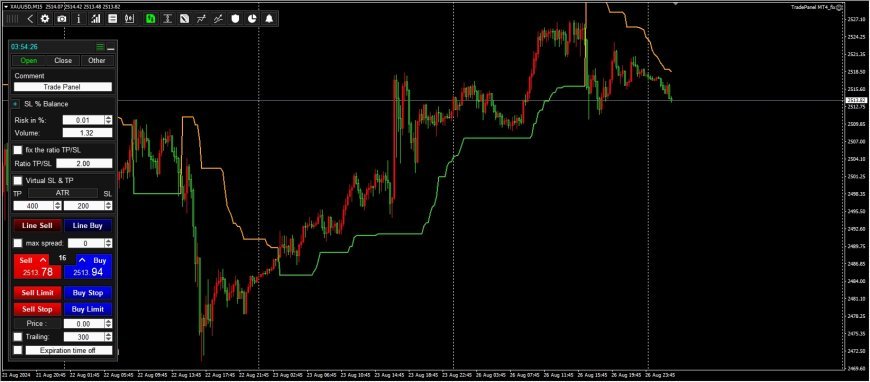This screenshot has height=382, width=870.
Task: Click the small chart menu triangle beside XAUUSD,M15
Action: click(6, 6)
